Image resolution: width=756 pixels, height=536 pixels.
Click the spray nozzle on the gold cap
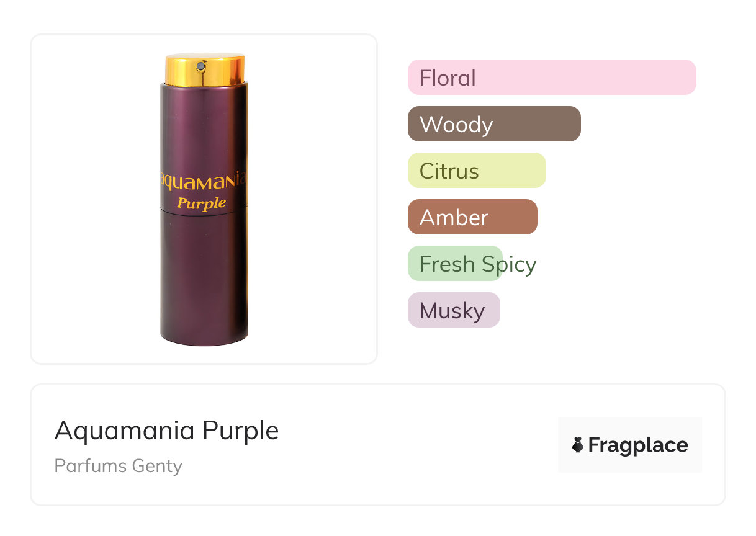(200, 66)
